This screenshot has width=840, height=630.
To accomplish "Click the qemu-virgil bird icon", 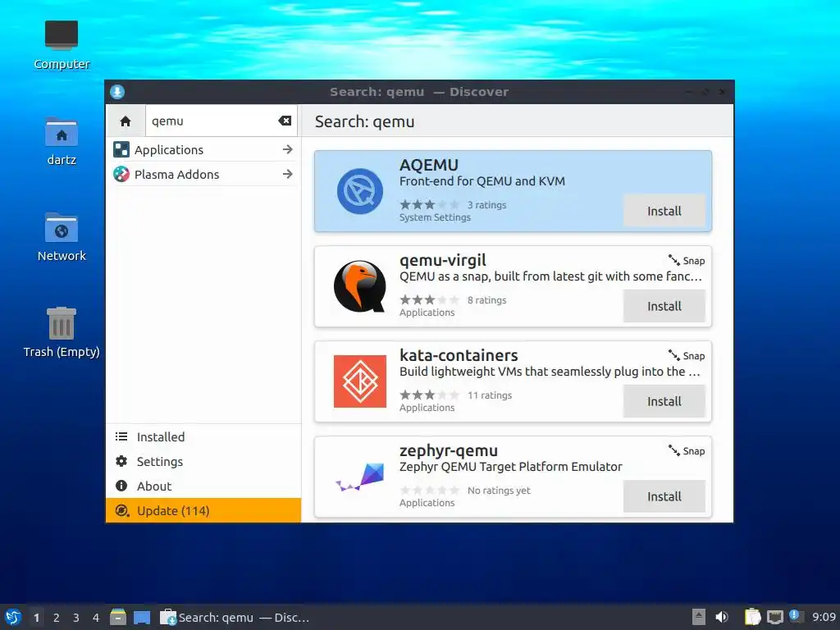I will point(360,286).
